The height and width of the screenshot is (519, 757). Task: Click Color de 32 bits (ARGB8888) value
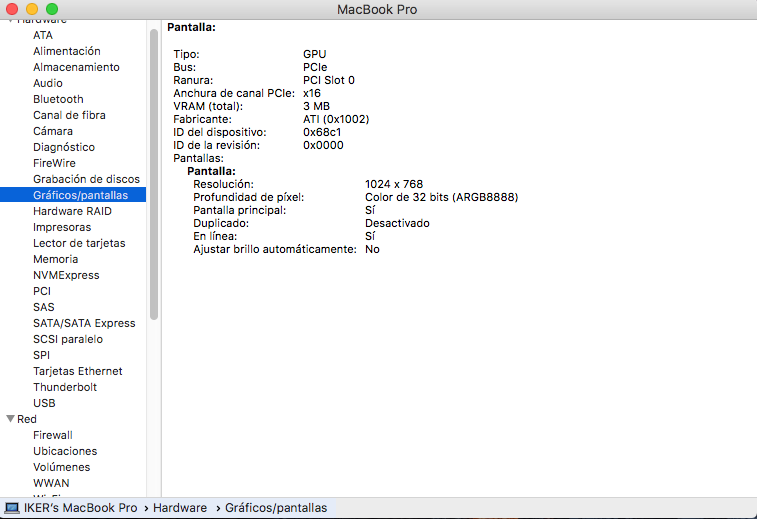tap(441, 197)
